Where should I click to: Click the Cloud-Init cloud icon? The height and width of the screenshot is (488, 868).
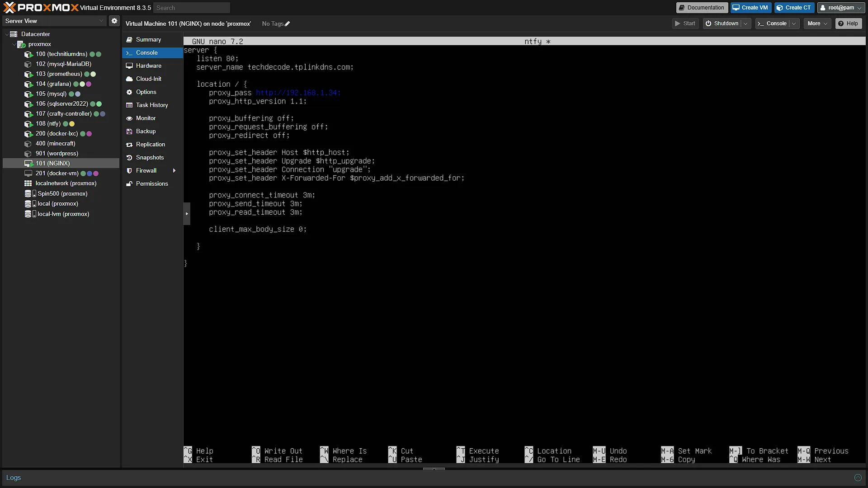(x=129, y=79)
